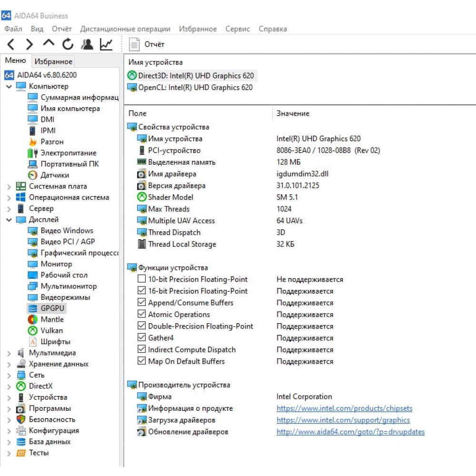Toggle 10-bit Precision Floating-Point checkbox
476x476 pixels.
[x=141, y=278]
